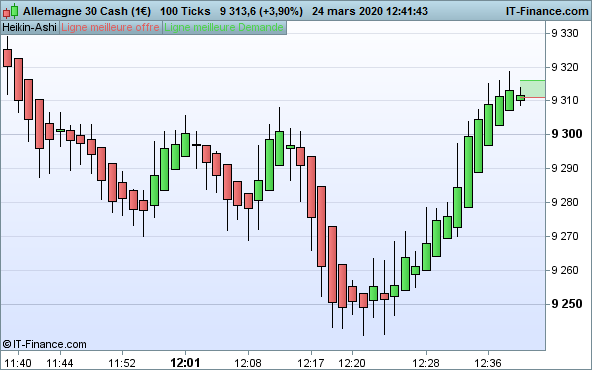Click the bold '9 300' price axis label
This screenshot has height=370, width=592.
coord(567,134)
